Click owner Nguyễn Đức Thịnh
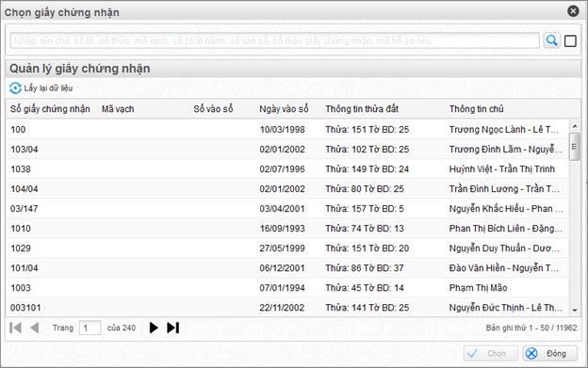 pos(487,308)
